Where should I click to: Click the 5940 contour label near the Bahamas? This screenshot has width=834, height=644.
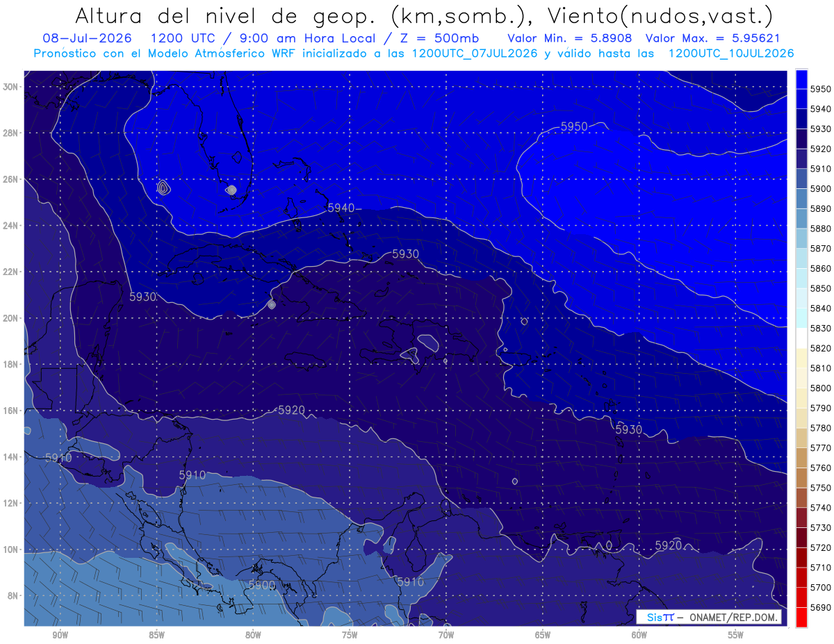point(341,208)
